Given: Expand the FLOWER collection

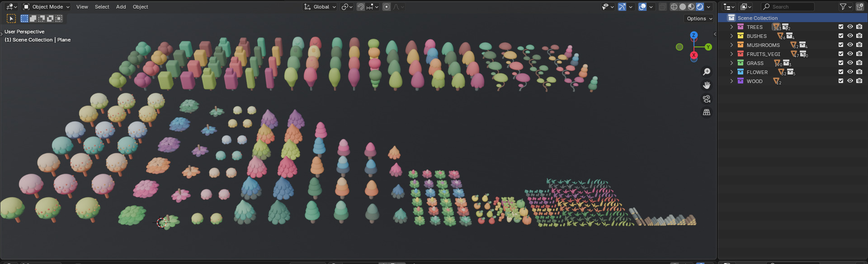Looking at the screenshot, I should tap(731, 72).
